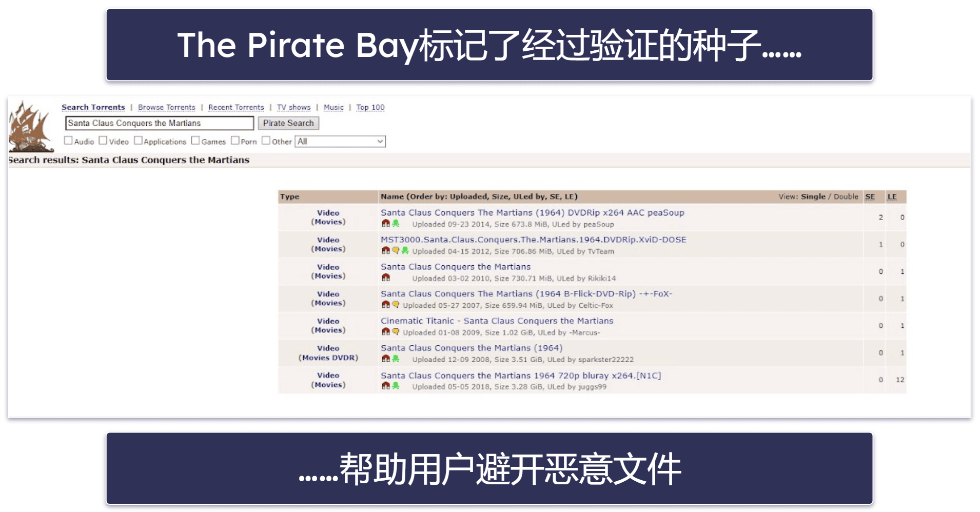The height and width of the screenshot is (512, 980).
Task: Click comments bubble on Cinematic Titanic torrent
Action: (396, 332)
